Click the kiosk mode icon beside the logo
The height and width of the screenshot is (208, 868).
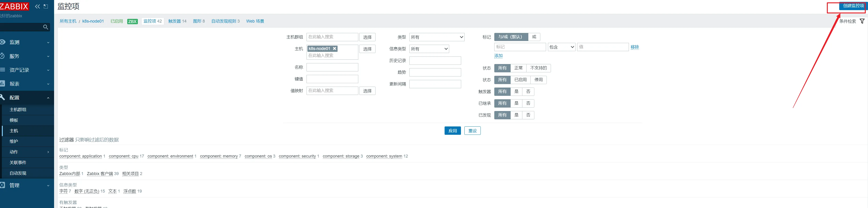click(46, 6)
